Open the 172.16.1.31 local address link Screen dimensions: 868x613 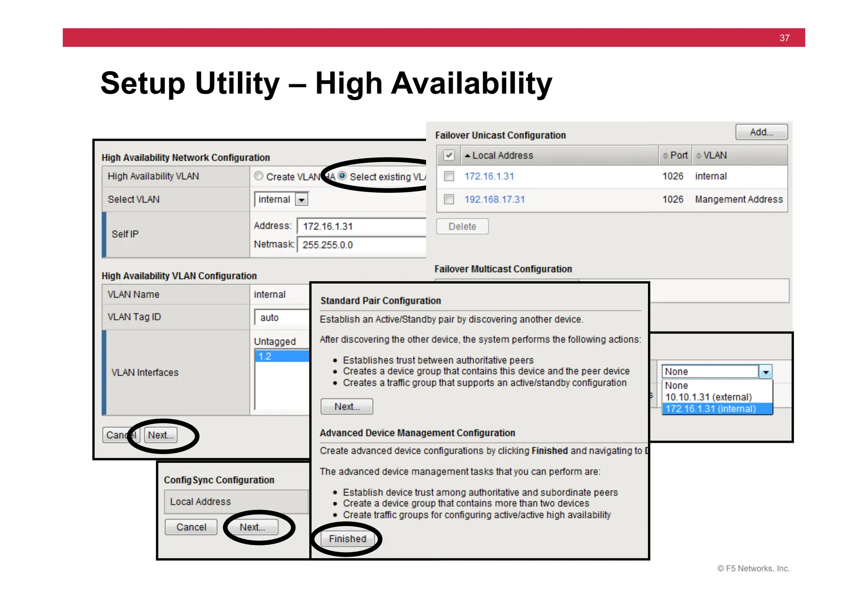click(489, 176)
